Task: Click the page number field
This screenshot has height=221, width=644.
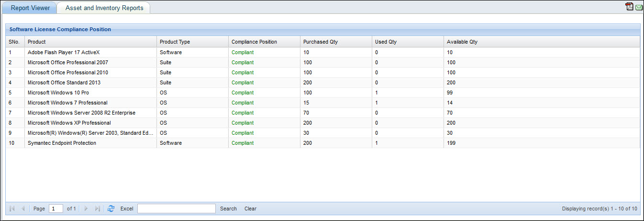Action: pyautogui.click(x=56, y=209)
